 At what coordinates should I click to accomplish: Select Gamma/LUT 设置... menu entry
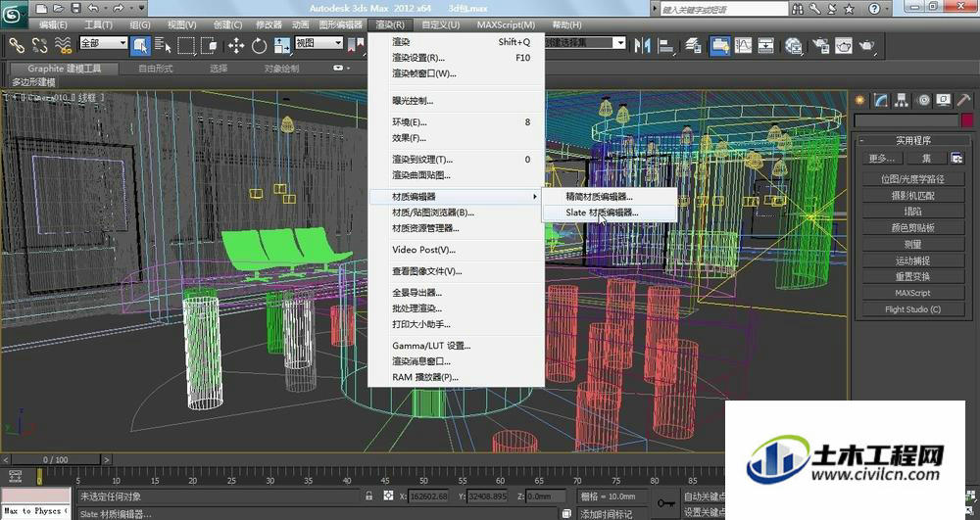pos(456,346)
